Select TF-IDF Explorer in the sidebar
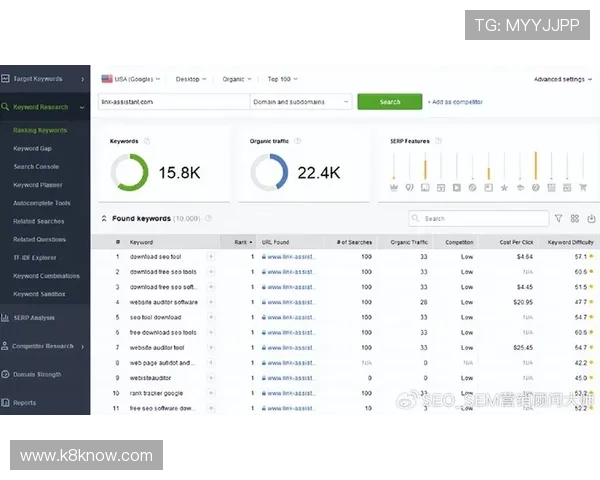The image size is (600, 480). (x=37, y=257)
